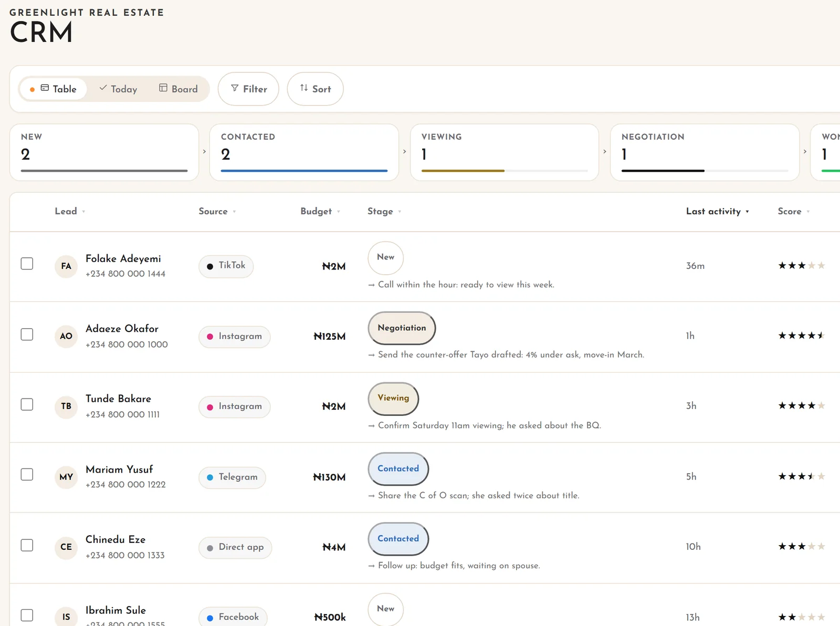The width and height of the screenshot is (840, 626).
Task: Switch to the Board view tab
Action: coord(178,89)
